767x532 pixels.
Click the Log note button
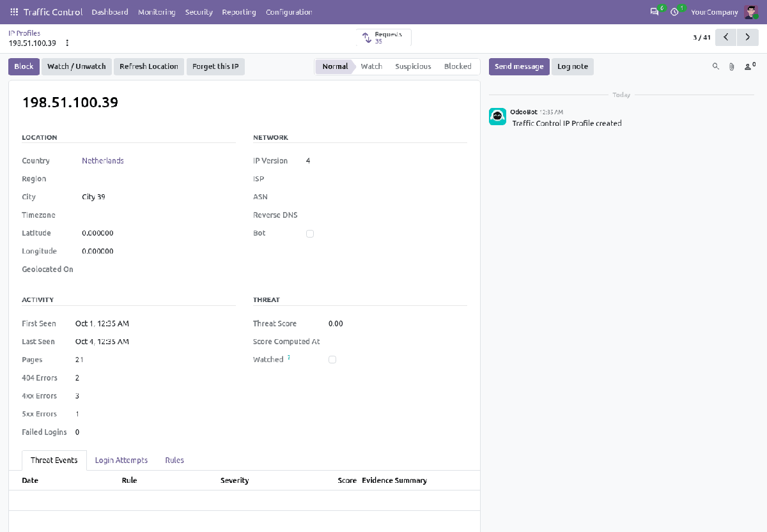(573, 66)
